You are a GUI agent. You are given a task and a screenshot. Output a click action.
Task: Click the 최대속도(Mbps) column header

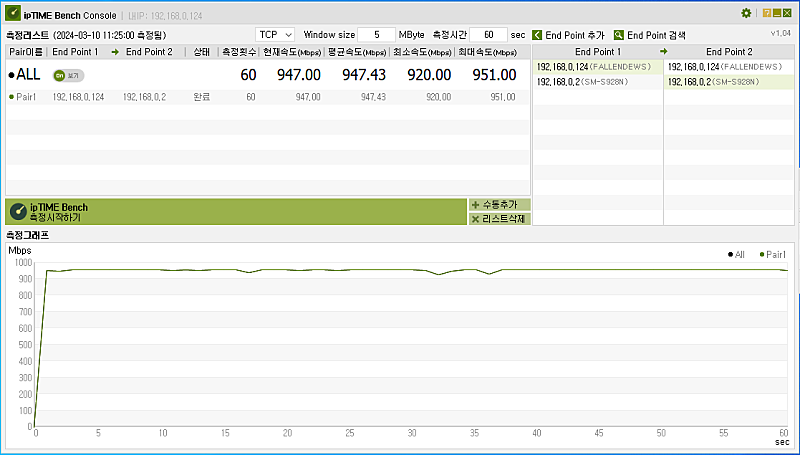pos(487,52)
